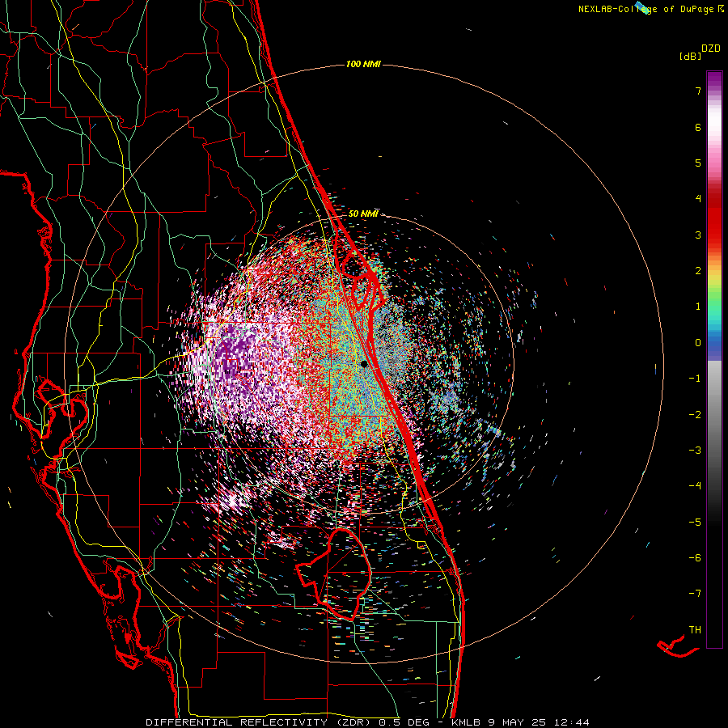Click the small blue icon beside the DuPage text
This screenshot has height=728, width=728.
click(644, 7)
